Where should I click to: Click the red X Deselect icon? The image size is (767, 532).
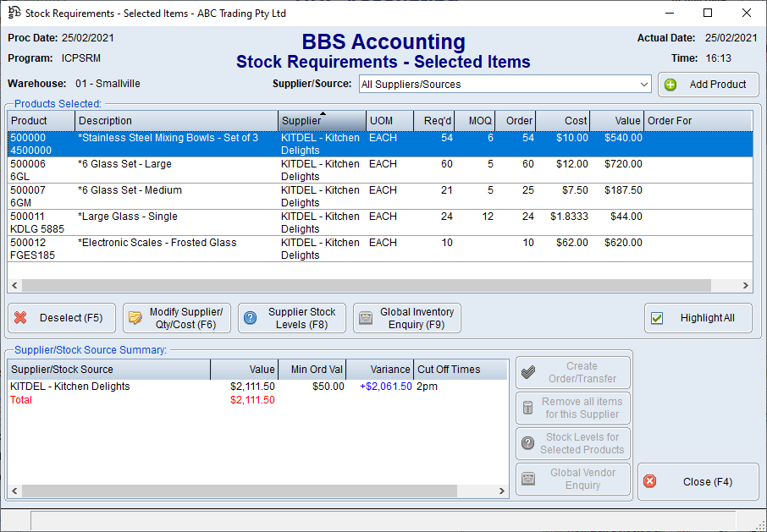[21, 318]
